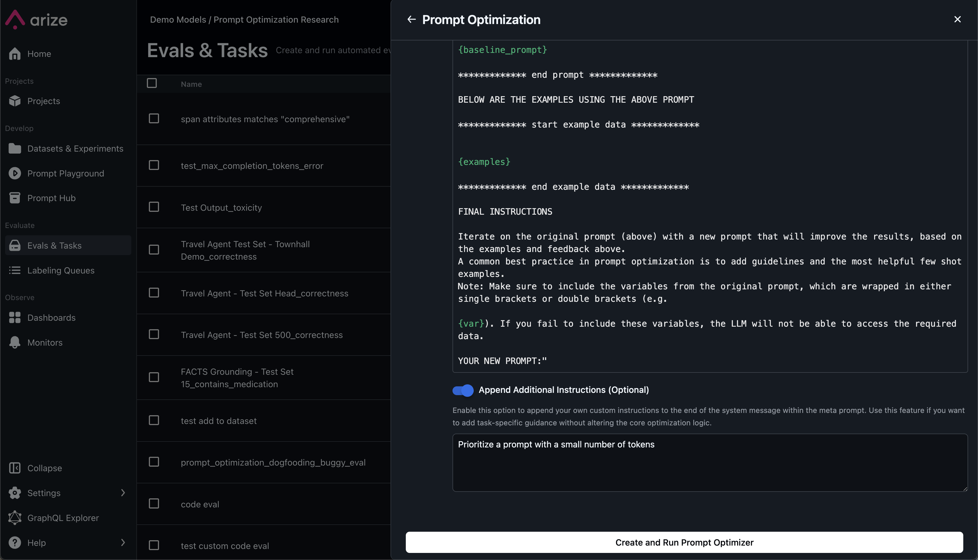The height and width of the screenshot is (560, 978).
Task: Open the Home menu item
Action: 39,54
